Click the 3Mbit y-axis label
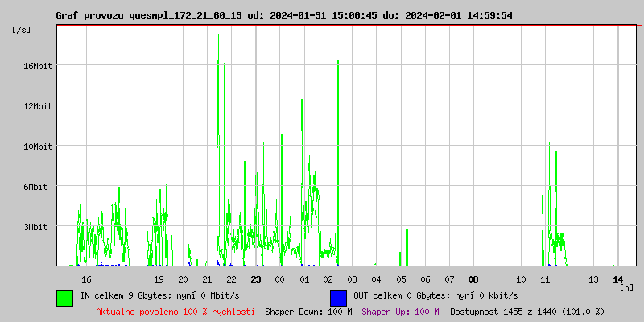Screen dimensions: 644x322 (38, 227)
